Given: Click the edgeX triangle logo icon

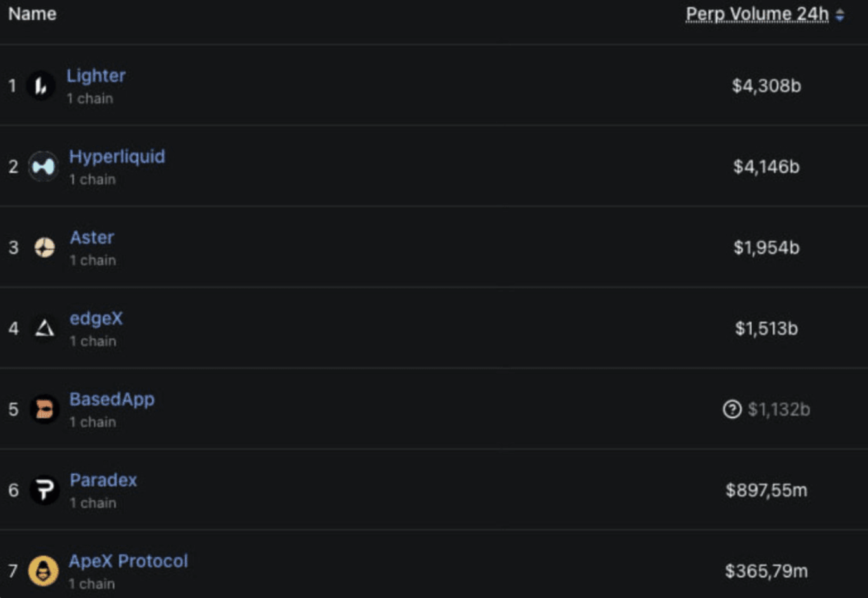Looking at the screenshot, I should coord(44,328).
